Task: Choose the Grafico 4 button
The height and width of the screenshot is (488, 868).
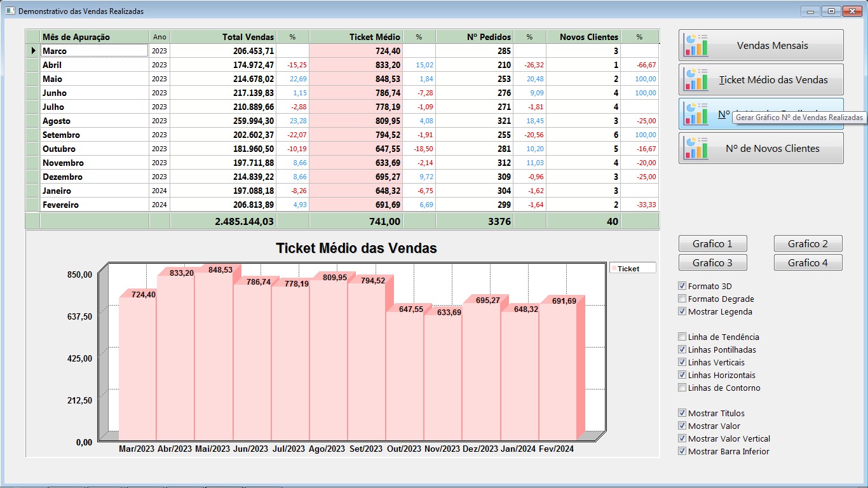Action: point(808,262)
